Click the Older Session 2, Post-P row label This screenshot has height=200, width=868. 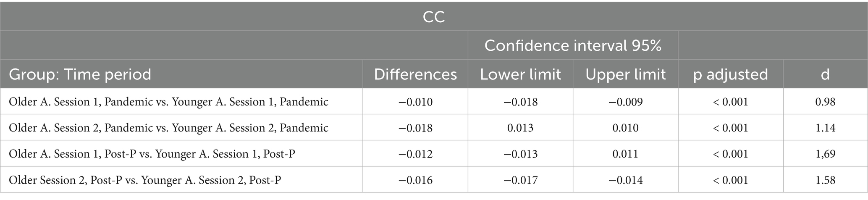coord(145,180)
